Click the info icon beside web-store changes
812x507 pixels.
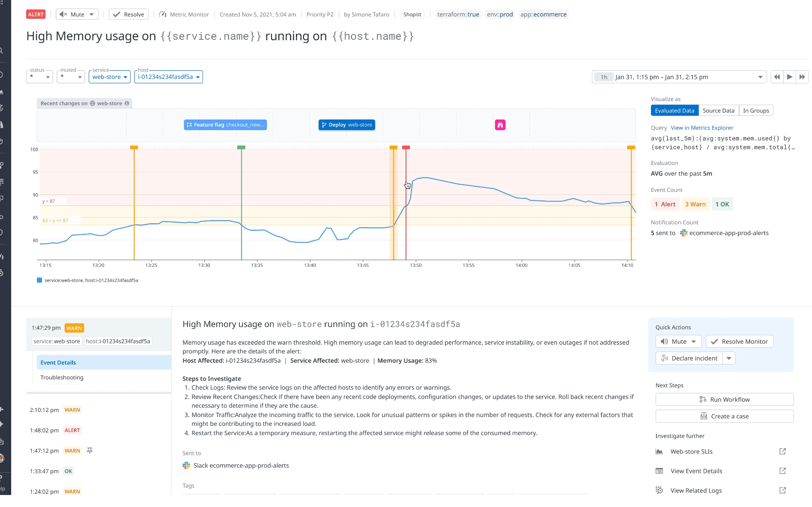(x=127, y=103)
